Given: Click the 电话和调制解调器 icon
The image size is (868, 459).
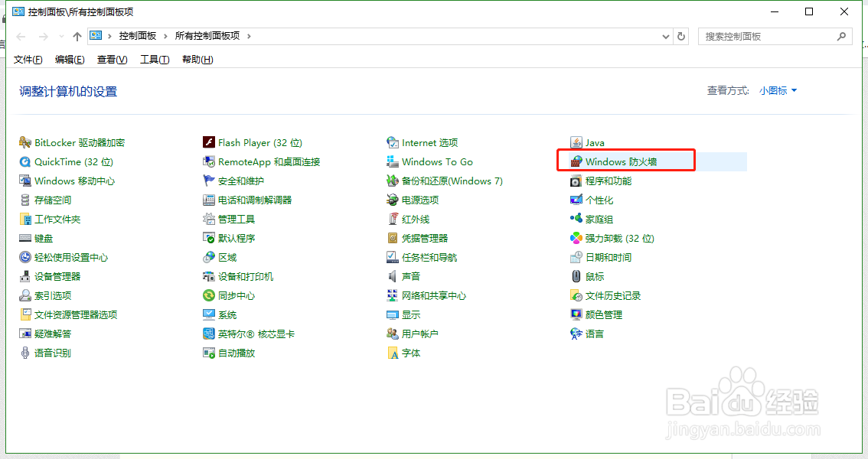Looking at the screenshot, I should (209, 200).
